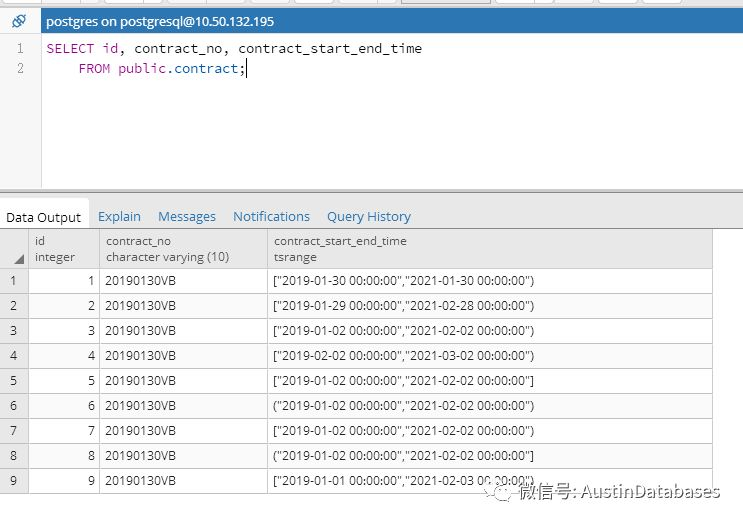The height and width of the screenshot is (523, 743).
Task: Select the contract_no column header
Action: [x=183, y=249]
